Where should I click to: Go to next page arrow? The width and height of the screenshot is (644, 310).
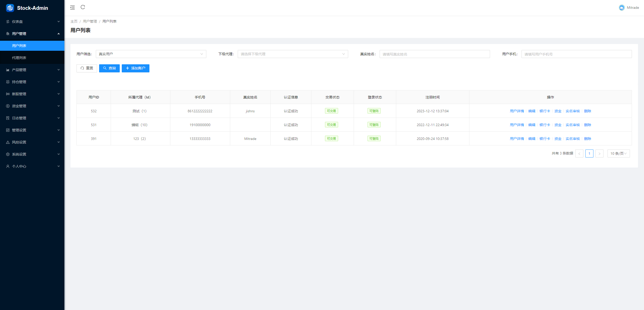[599, 153]
